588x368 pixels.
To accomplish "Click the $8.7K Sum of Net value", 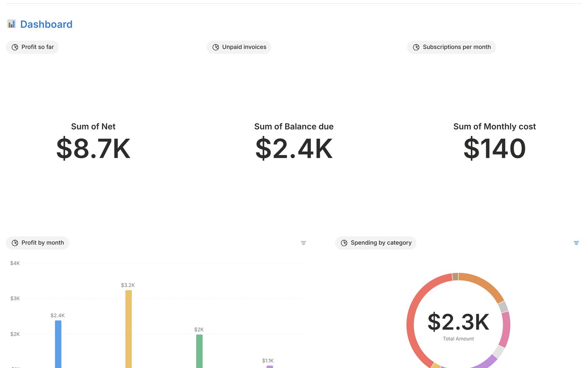I will tap(93, 148).
